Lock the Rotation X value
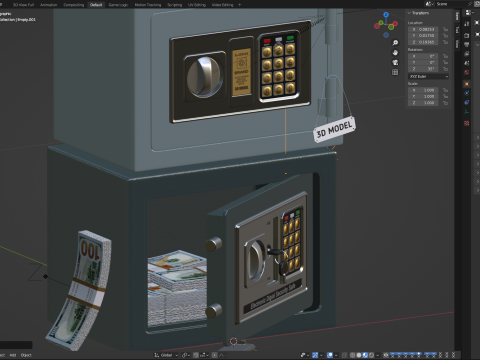This screenshot has height=360, width=480. click(445, 56)
